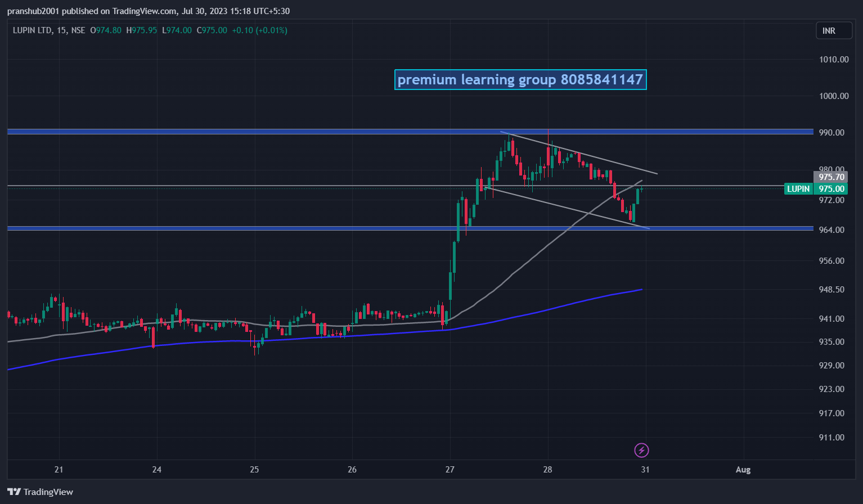Viewport: 863px width, 504px height.
Task: Click date 26 on time axis
Action: (x=352, y=470)
